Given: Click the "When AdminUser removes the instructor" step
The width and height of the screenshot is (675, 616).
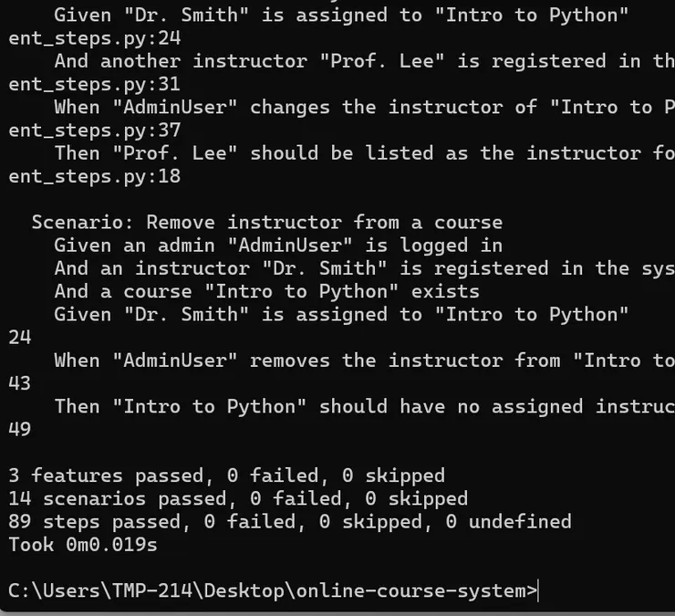Looking at the screenshot, I should [x=363, y=360].
